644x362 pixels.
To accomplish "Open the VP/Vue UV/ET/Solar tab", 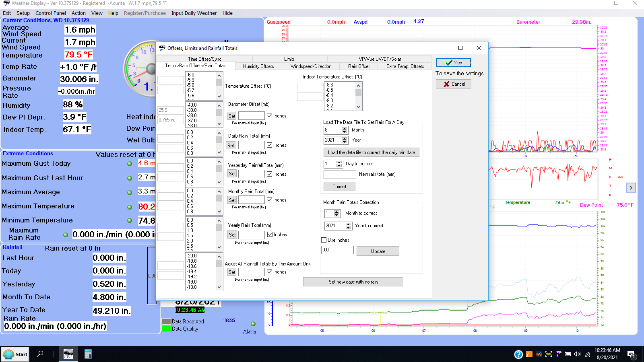I will [380, 59].
